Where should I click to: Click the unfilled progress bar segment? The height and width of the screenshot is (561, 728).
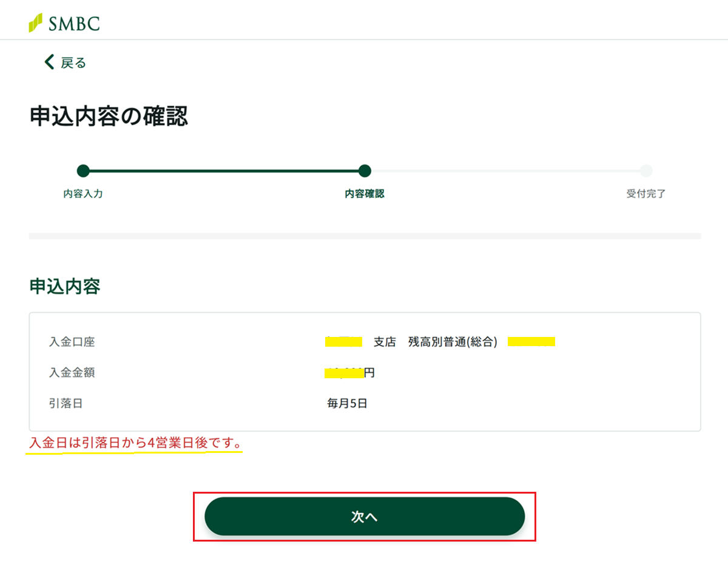[505, 171]
